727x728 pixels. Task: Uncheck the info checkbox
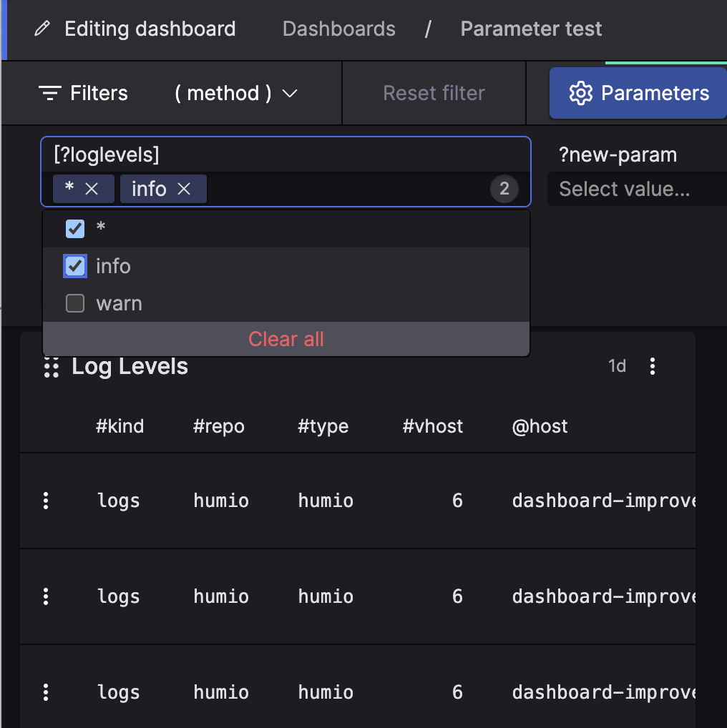[75, 266]
